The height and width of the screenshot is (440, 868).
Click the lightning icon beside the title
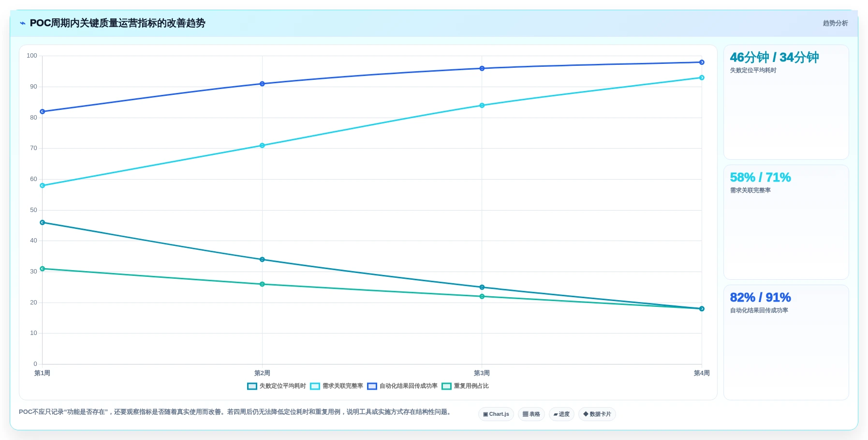coord(23,23)
